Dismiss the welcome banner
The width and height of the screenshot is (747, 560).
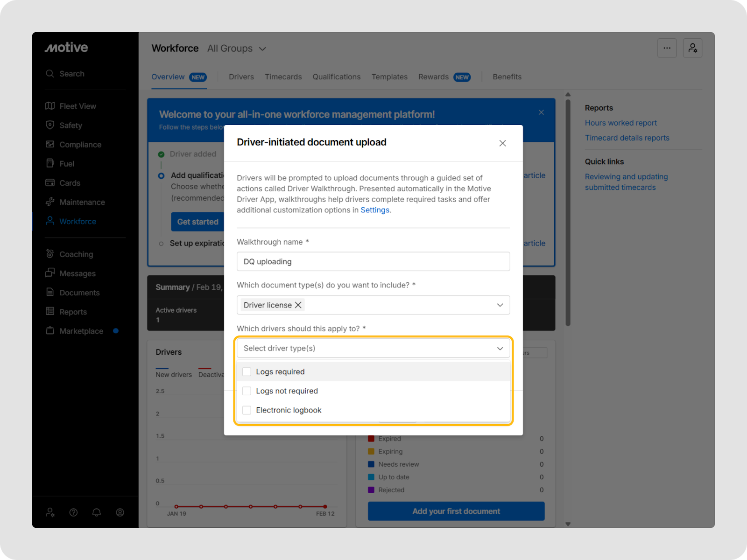(541, 112)
